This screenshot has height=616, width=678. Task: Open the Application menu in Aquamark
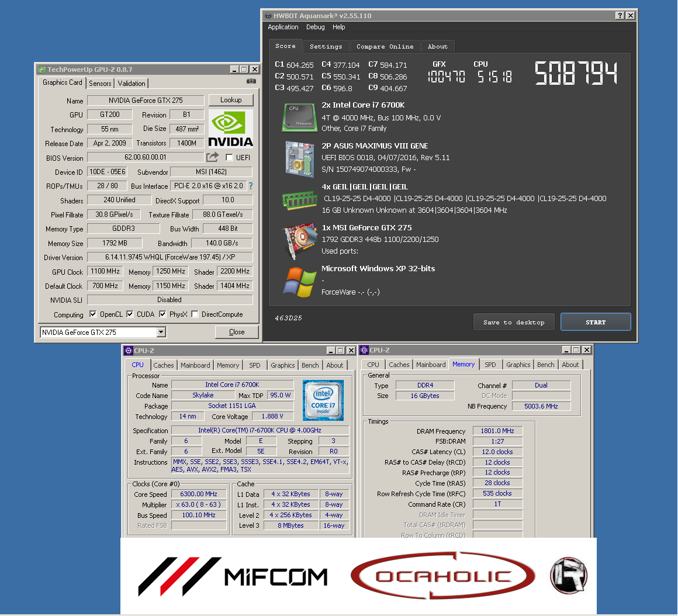pyautogui.click(x=283, y=27)
